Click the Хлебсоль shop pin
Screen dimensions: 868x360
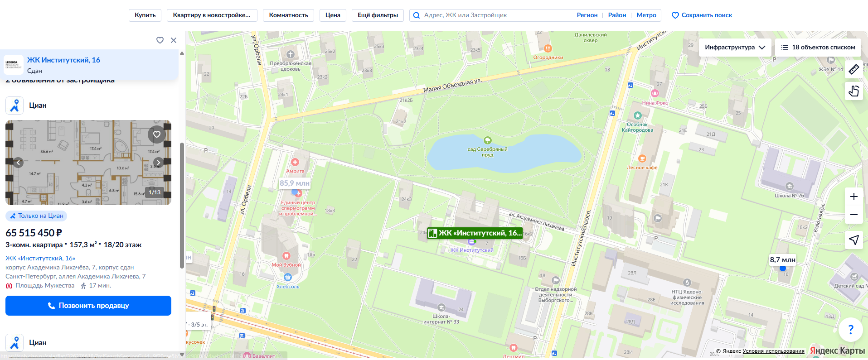click(287, 277)
